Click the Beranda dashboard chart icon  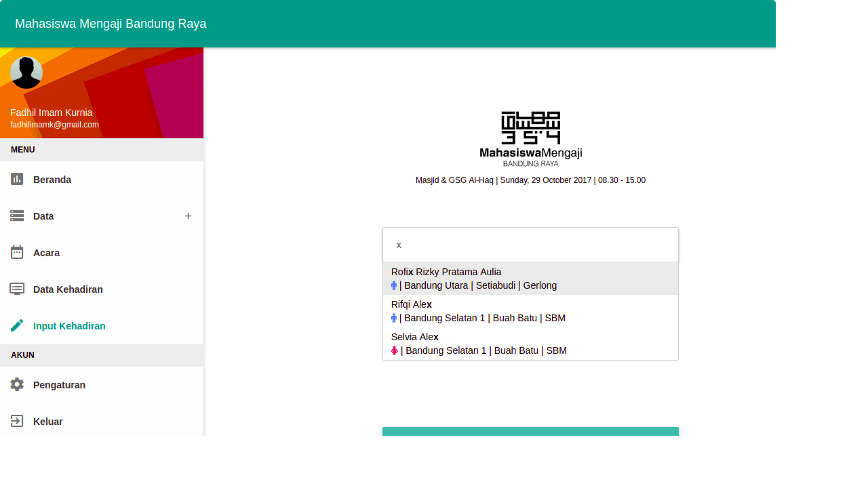pos(17,179)
